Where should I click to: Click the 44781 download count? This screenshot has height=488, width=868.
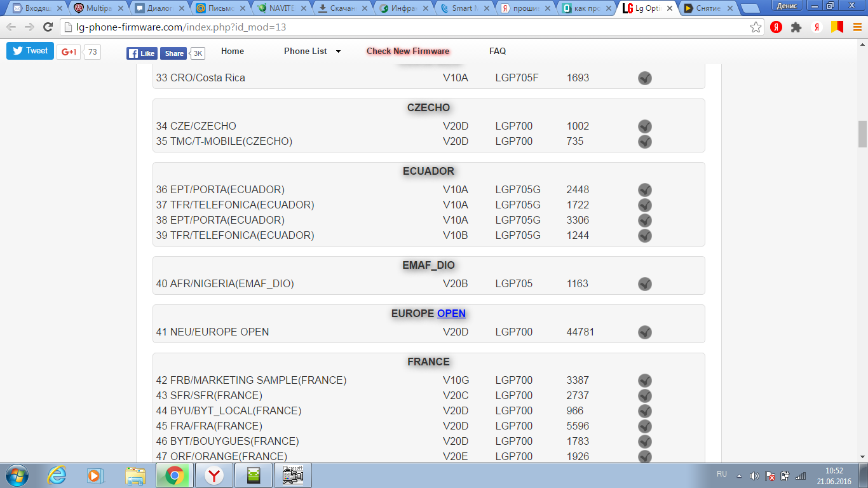pos(581,332)
